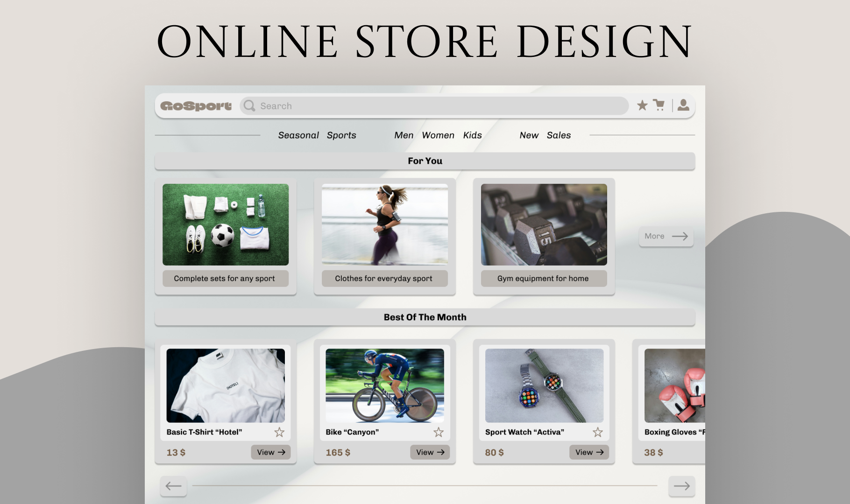Go to next products with right arrow

tap(682, 486)
